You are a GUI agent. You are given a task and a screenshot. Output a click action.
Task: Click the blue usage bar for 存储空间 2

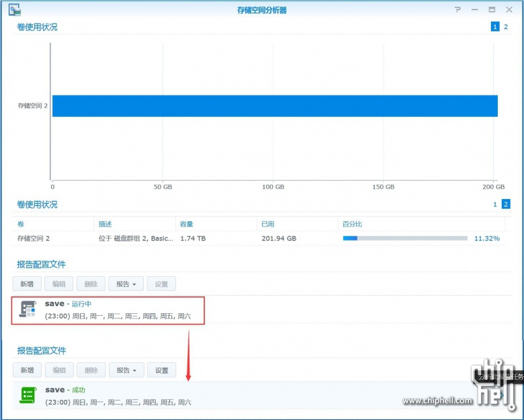click(x=275, y=106)
